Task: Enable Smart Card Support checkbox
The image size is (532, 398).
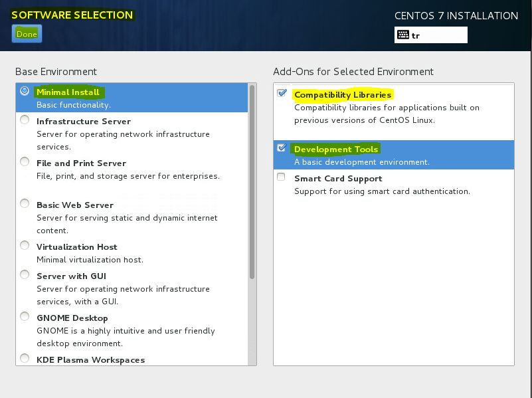Action: [x=281, y=177]
